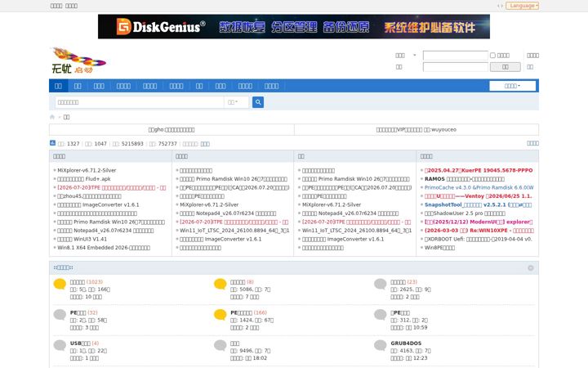Click the bubble icon of forum with 9496

click(220, 346)
